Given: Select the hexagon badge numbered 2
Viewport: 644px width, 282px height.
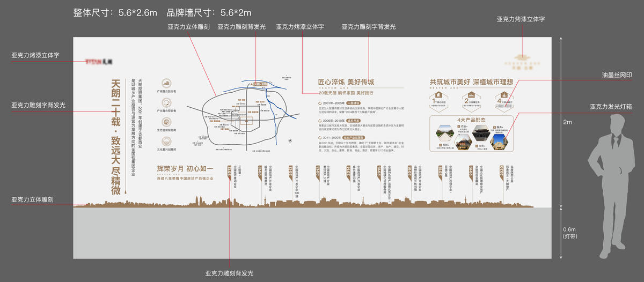Looking at the screenshot, I should tap(471, 101).
